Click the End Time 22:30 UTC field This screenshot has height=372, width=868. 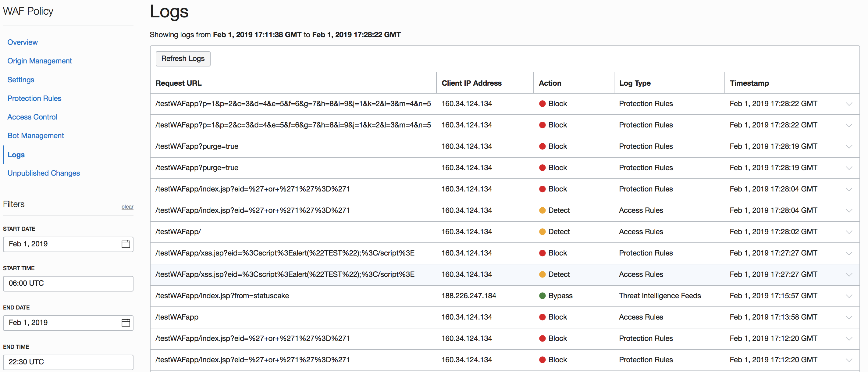pyautogui.click(x=68, y=362)
